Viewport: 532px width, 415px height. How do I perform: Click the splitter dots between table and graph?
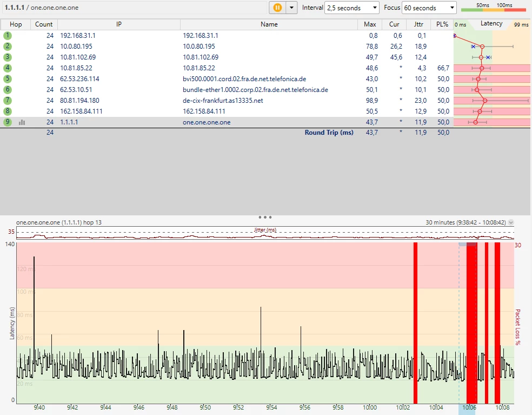pos(265,217)
